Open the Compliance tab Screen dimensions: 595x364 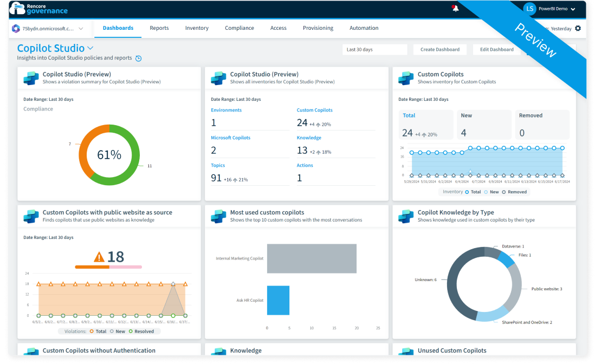240,28
